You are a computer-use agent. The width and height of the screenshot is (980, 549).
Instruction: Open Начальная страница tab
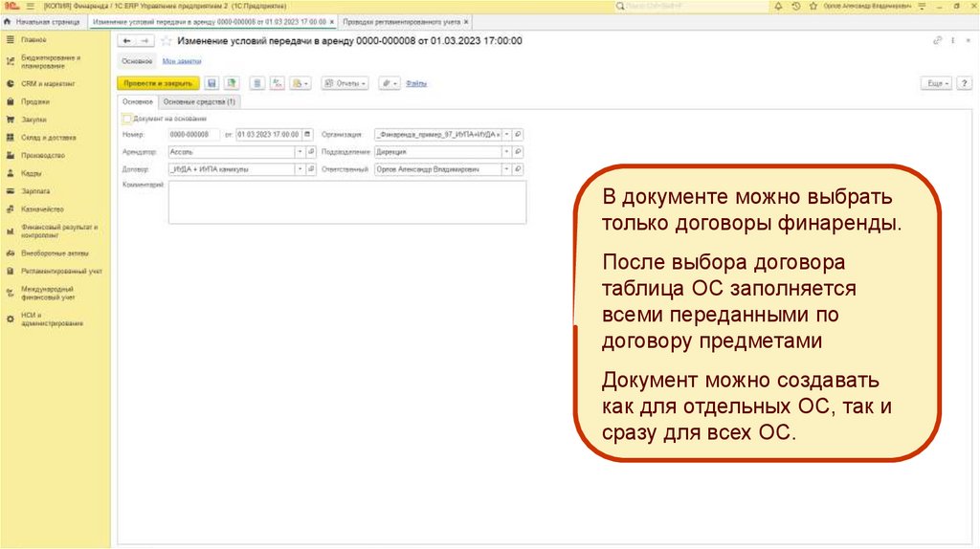tap(44, 20)
